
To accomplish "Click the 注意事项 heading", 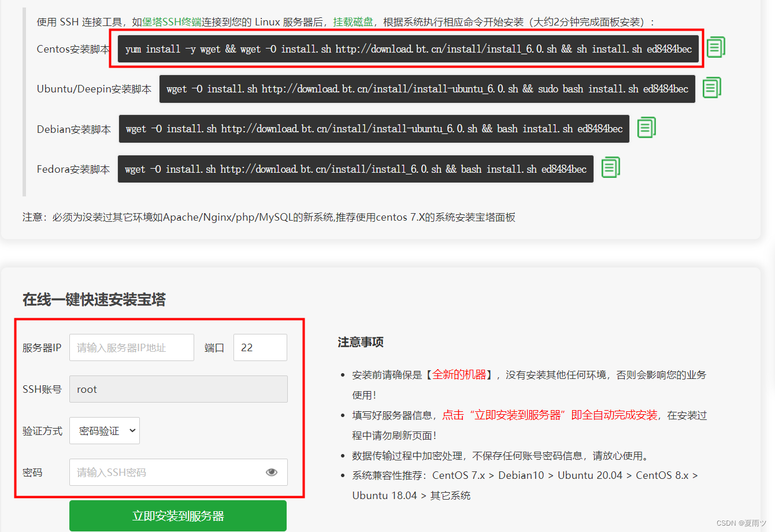I will pyautogui.click(x=361, y=342).
